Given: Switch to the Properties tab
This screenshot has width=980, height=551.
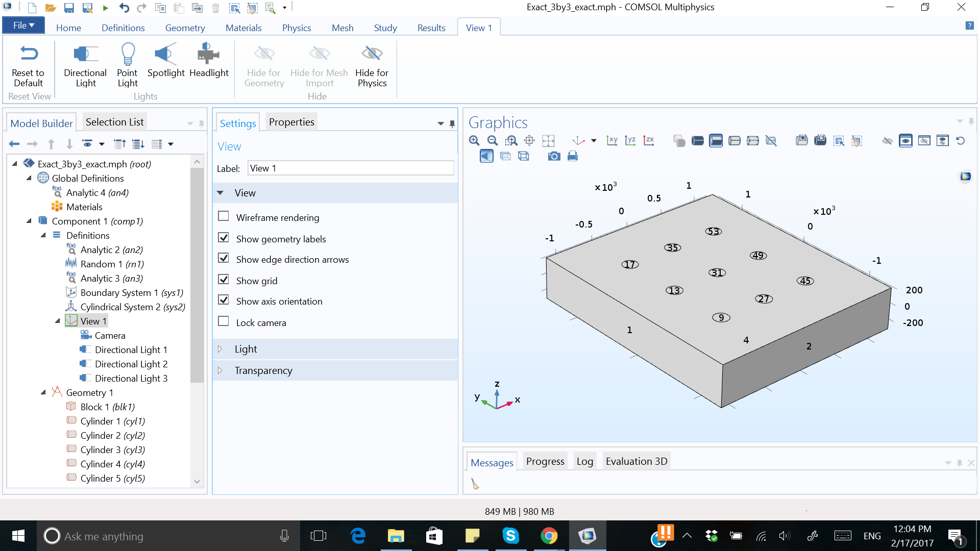Looking at the screenshot, I should click(291, 122).
